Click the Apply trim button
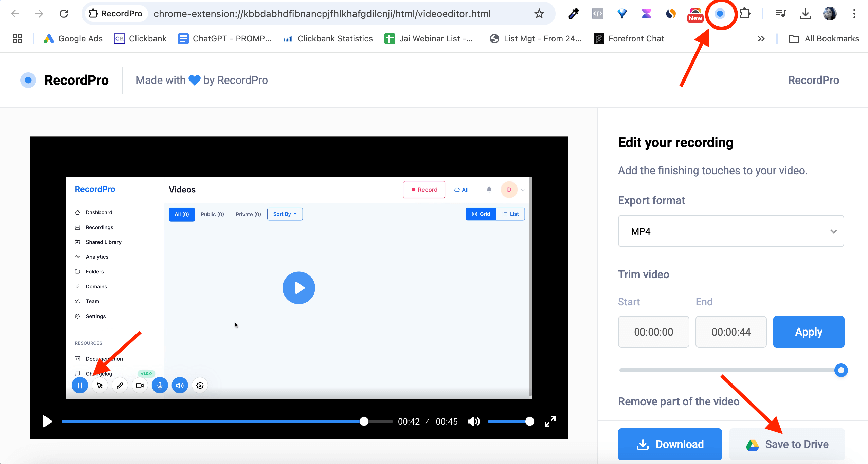This screenshot has width=868, height=464. click(809, 332)
